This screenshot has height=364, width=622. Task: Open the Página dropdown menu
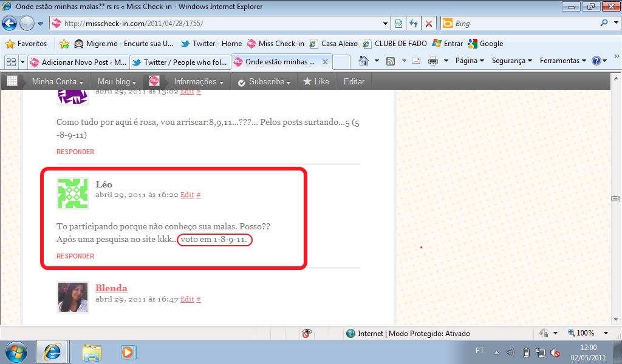tap(469, 61)
